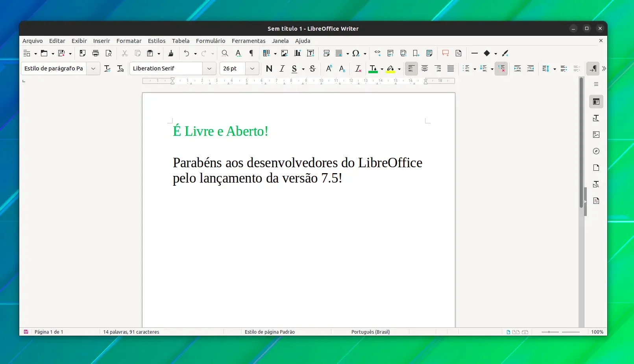Click the Clear Direct Formatting icon
Screen dimensions: 634x364
pos(358,68)
